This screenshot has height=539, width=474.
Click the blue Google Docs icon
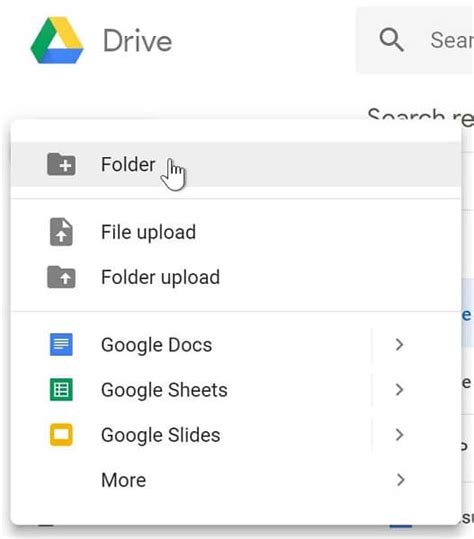[61, 344]
